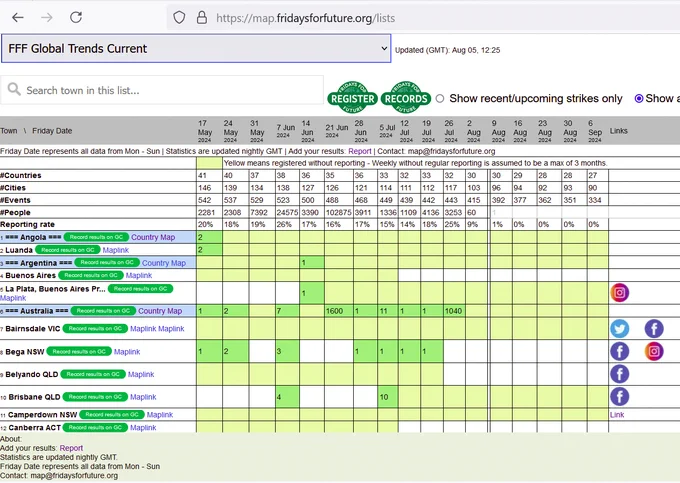Screen dimensions: 680x483
Task: Click the 'Town \ Friday Date' header
Action: 36,131
